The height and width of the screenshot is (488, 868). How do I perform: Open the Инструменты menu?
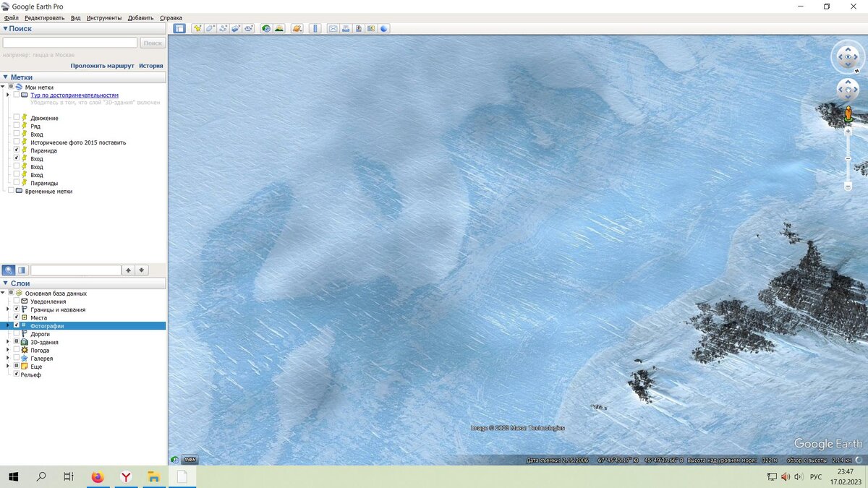coord(104,17)
